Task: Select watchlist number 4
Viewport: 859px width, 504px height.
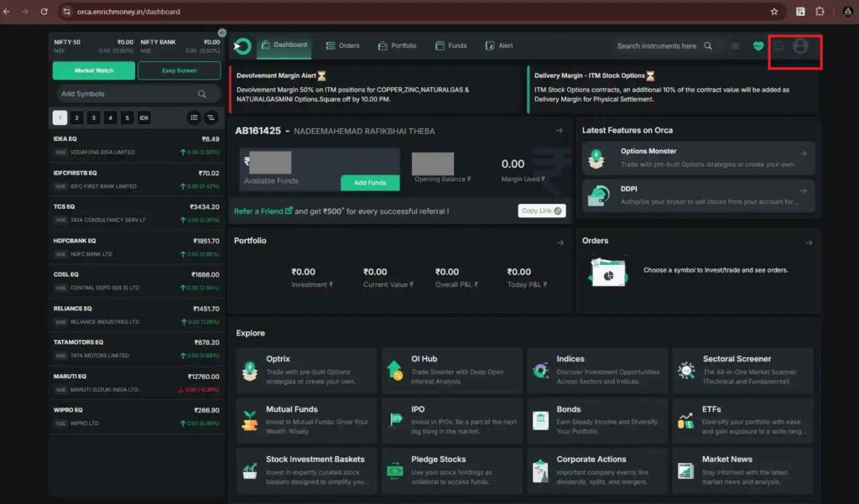Action: coord(111,117)
